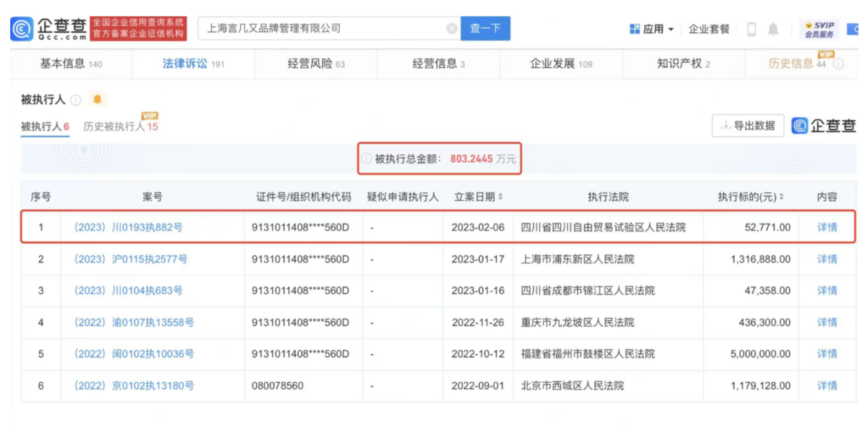This screenshot has width=868, height=427.
Task: Click the yellow monitoring bell beside 被执行人 title
Action: click(98, 98)
